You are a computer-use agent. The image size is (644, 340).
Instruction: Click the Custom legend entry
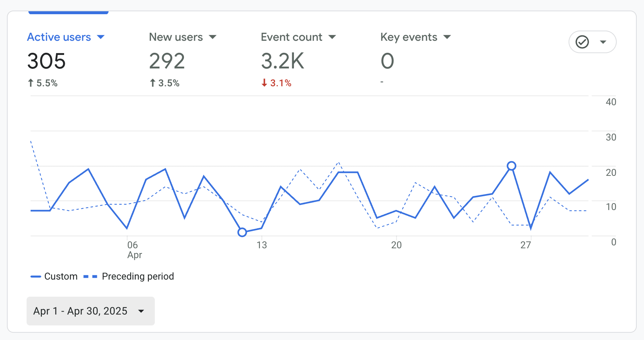54,276
